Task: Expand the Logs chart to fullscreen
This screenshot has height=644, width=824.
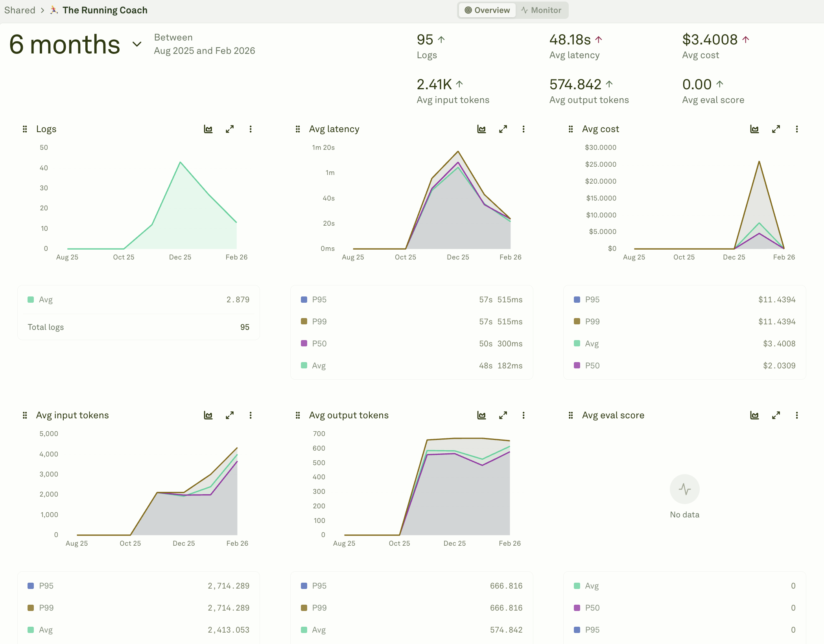Action: 230,129
